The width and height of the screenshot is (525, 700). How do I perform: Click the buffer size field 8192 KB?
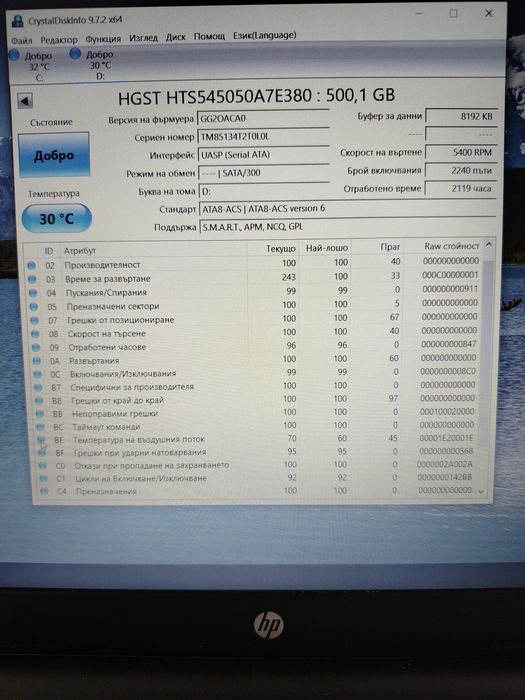pos(461,116)
